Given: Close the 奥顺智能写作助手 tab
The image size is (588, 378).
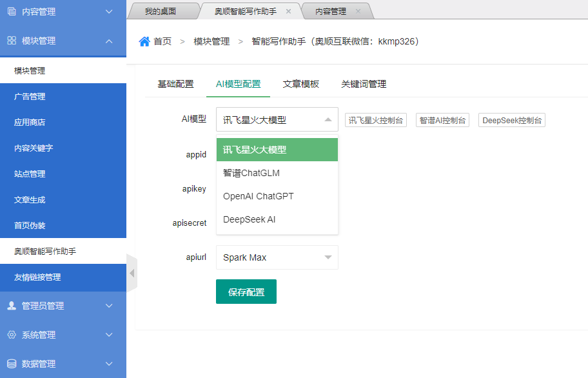Looking at the screenshot, I should click(x=288, y=12).
